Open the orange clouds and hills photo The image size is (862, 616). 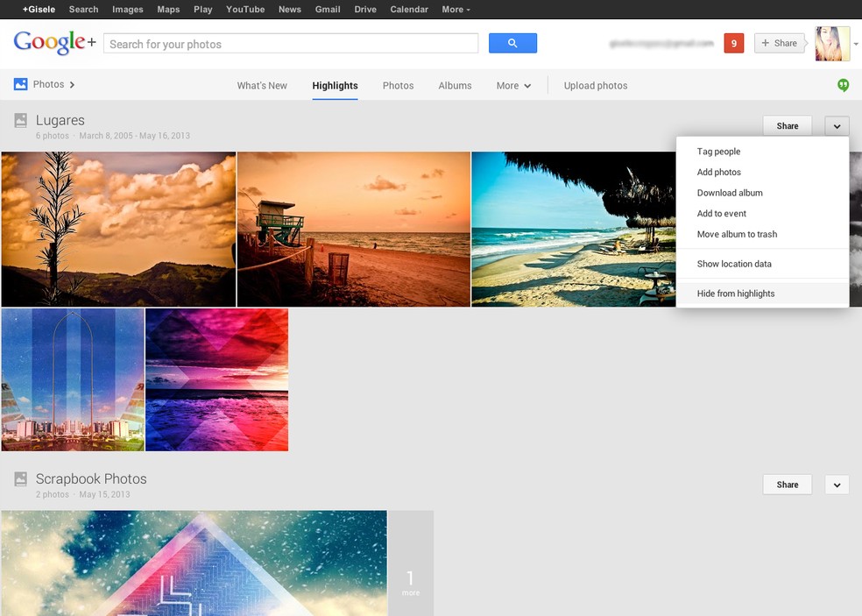click(118, 229)
